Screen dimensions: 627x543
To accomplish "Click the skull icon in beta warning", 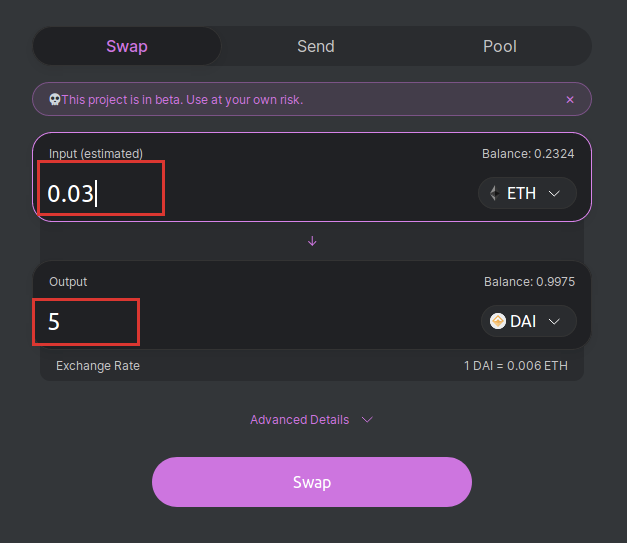I will click(x=54, y=100).
